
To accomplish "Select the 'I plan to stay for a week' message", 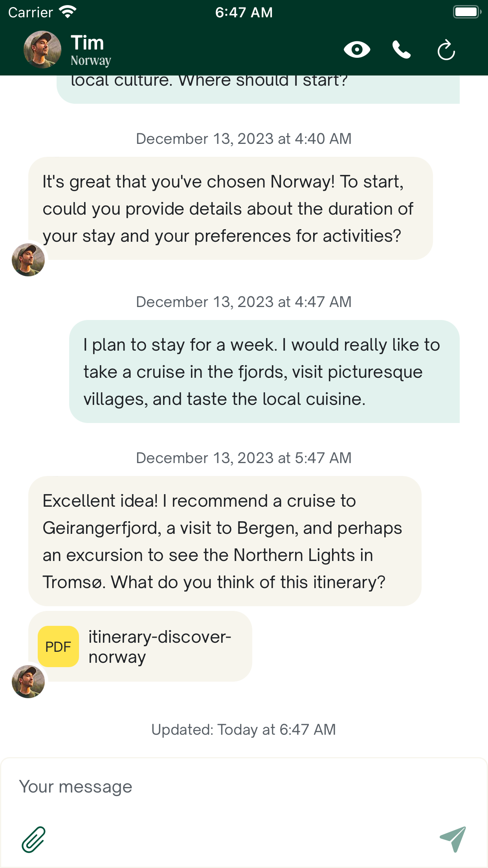I will coord(264,371).
